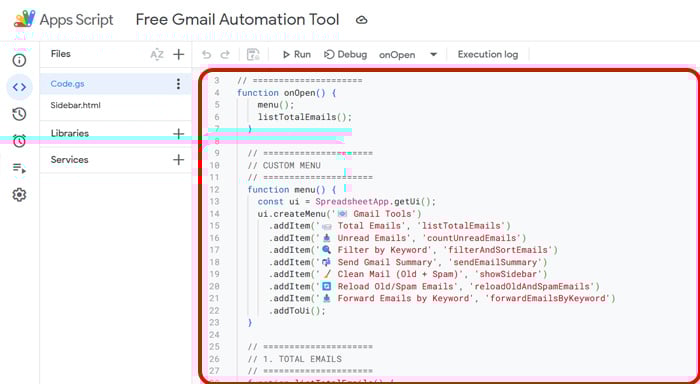
Task: Open the Triggers alarm clock icon
Action: [x=19, y=141]
